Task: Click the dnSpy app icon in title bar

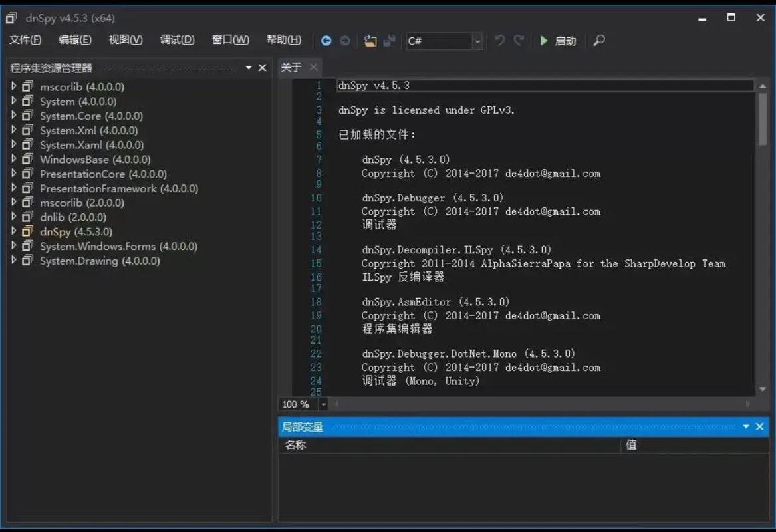Action: pyautogui.click(x=11, y=19)
